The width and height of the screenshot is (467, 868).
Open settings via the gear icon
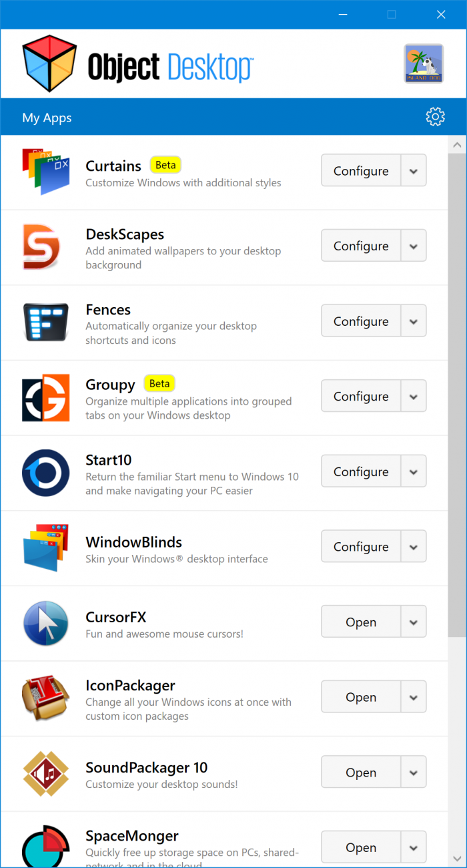[x=435, y=117]
